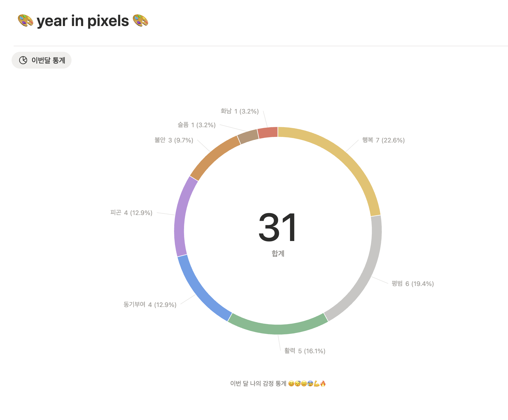This screenshot has height=420, width=508.
Task: Select the purple 피곤 donut segment
Action: 180,216
